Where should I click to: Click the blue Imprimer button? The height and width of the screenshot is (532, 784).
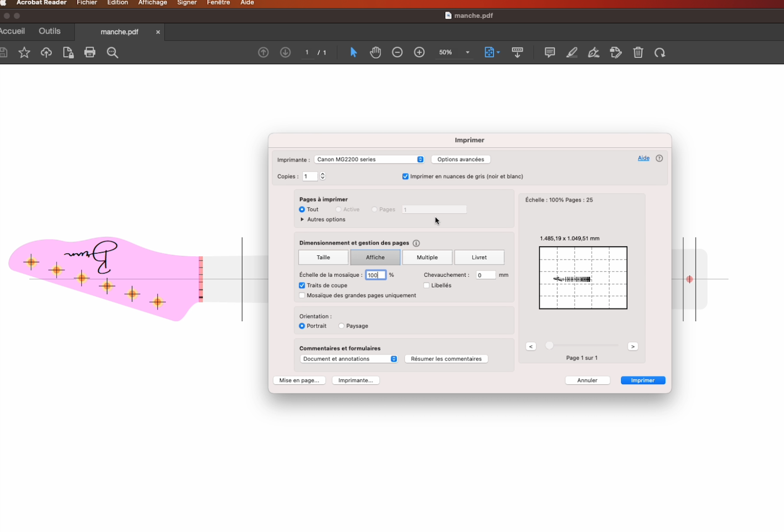tap(643, 380)
